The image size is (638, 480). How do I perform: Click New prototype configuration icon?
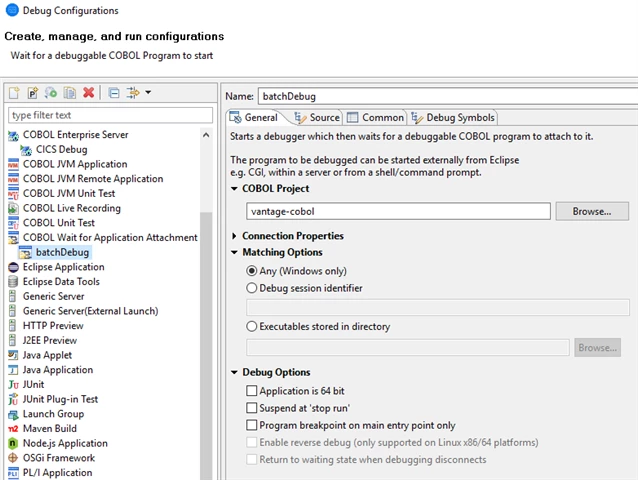pyautogui.click(x=33, y=93)
